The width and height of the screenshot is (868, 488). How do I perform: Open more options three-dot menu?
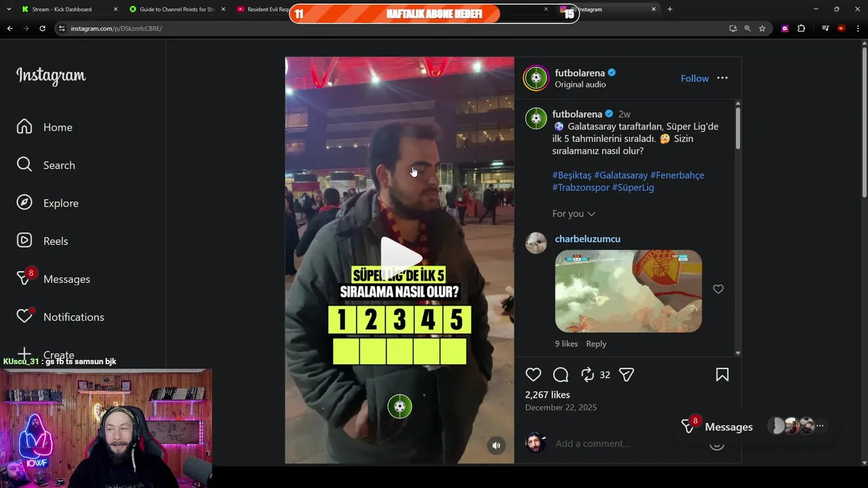pyautogui.click(x=722, y=78)
